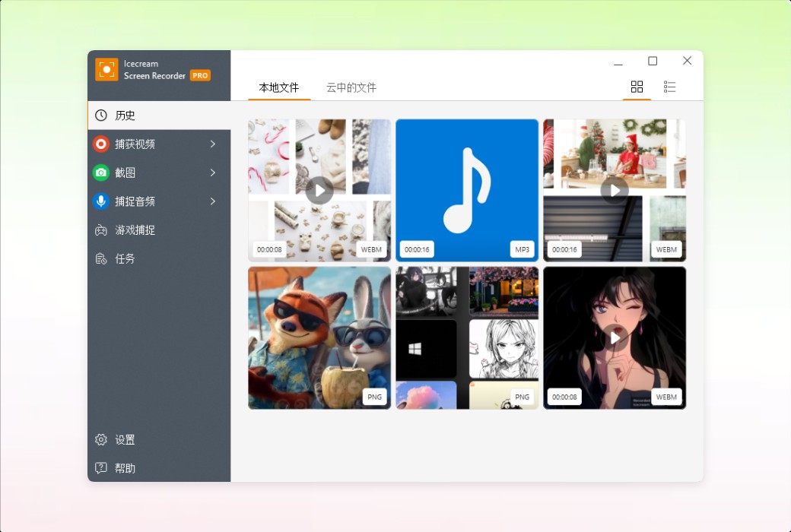Select the MP3 music note thumbnail

[466, 190]
